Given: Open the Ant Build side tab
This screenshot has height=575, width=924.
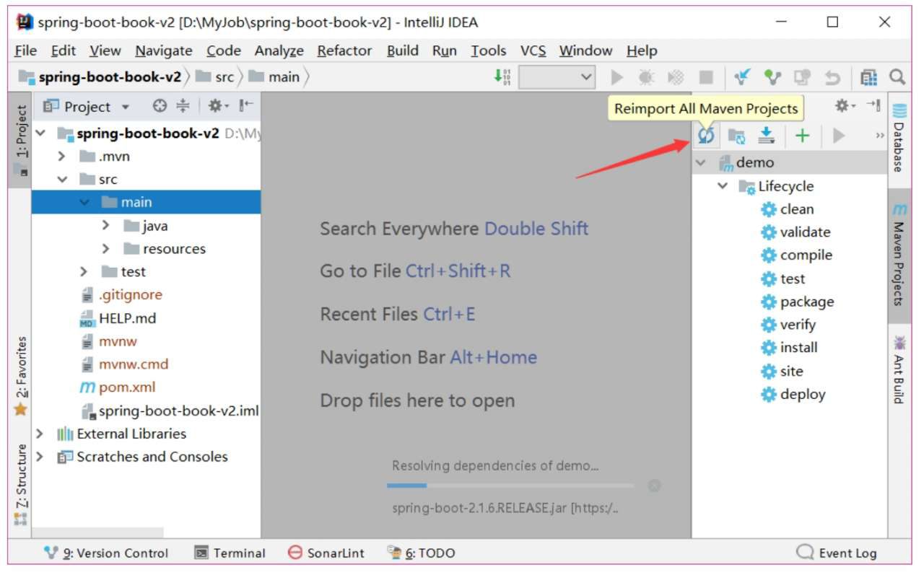Looking at the screenshot, I should 899,369.
